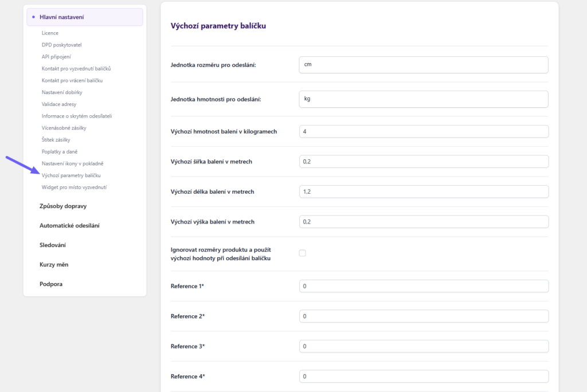This screenshot has height=392, width=587.
Task: Expand the Způsoby dopravy section
Action: pos(63,206)
